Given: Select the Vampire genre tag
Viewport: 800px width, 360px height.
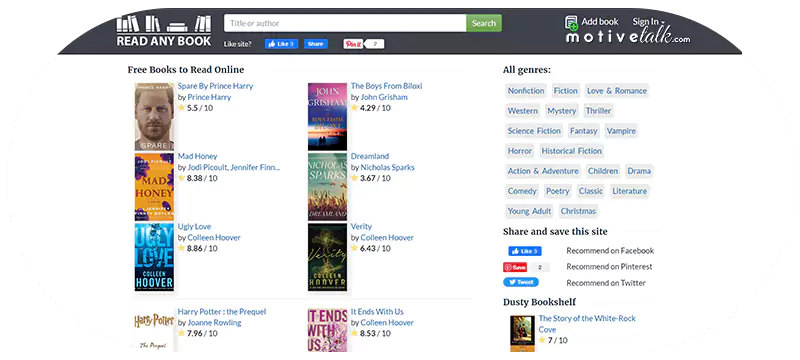Looking at the screenshot, I should pyautogui.click(x=621, y=131).
